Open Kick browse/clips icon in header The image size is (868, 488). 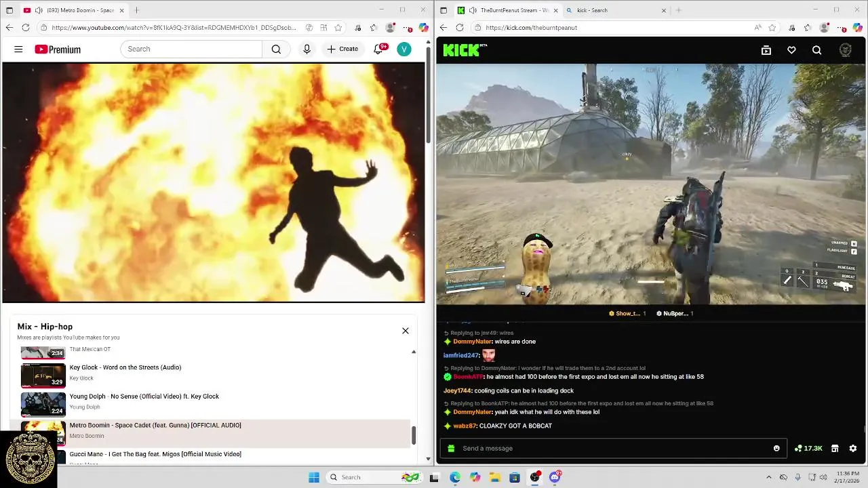[766, 50]
